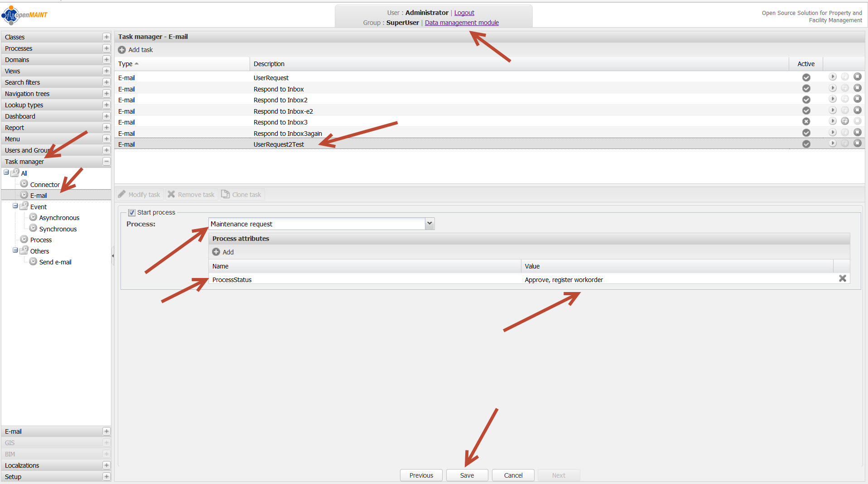Uncheck the Start process checkbox
The height and width of the screenshot is (484, 868).
(132, 212)
